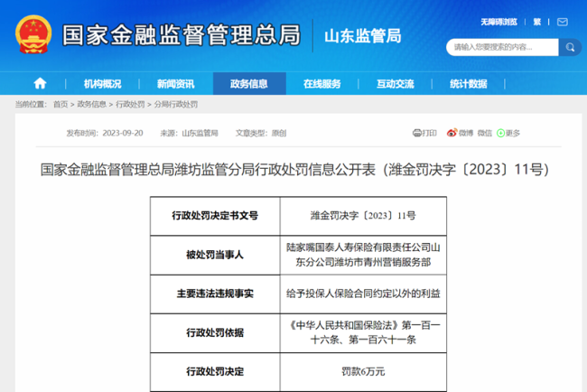
Task: Select the 政务信息 tab
Action: 249,83
